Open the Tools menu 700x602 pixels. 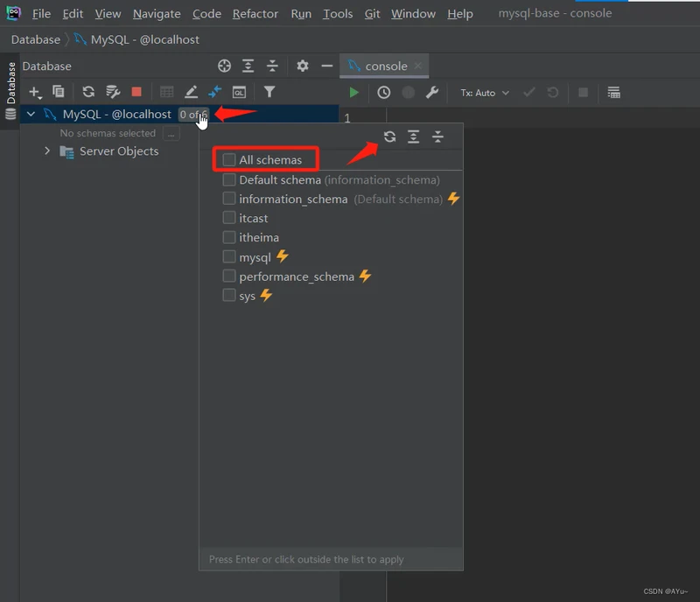click(x=338, y=14)
